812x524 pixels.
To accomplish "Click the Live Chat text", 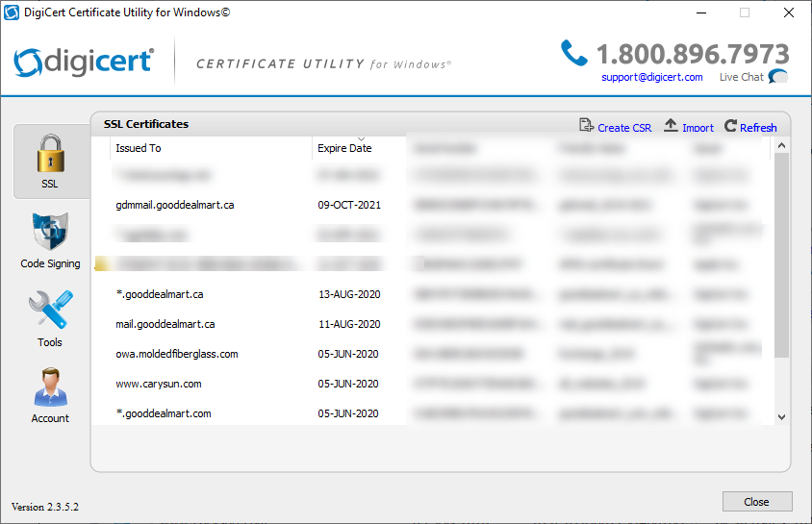I will pos(741,77).
